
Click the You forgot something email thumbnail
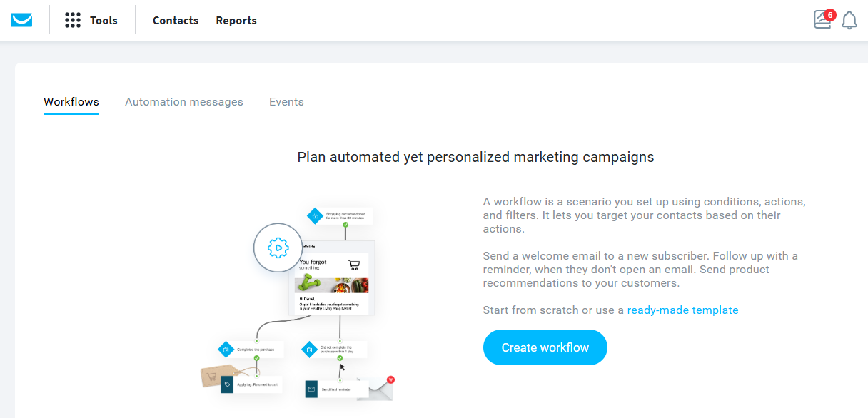tap(332, 278)
